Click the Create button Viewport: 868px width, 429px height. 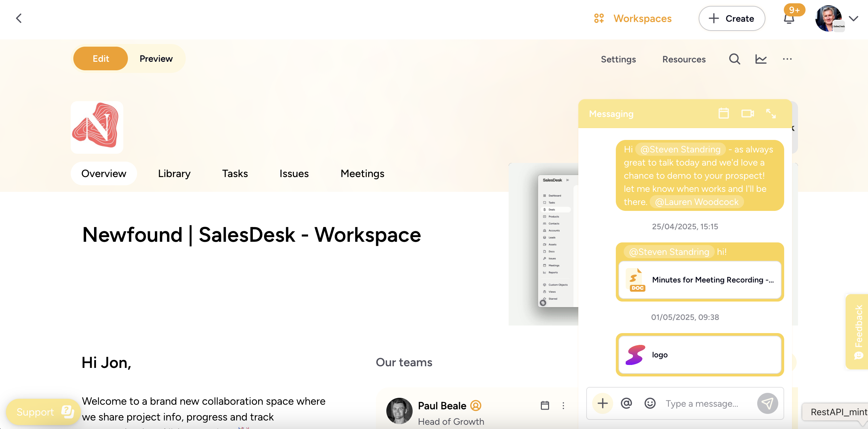732,18
